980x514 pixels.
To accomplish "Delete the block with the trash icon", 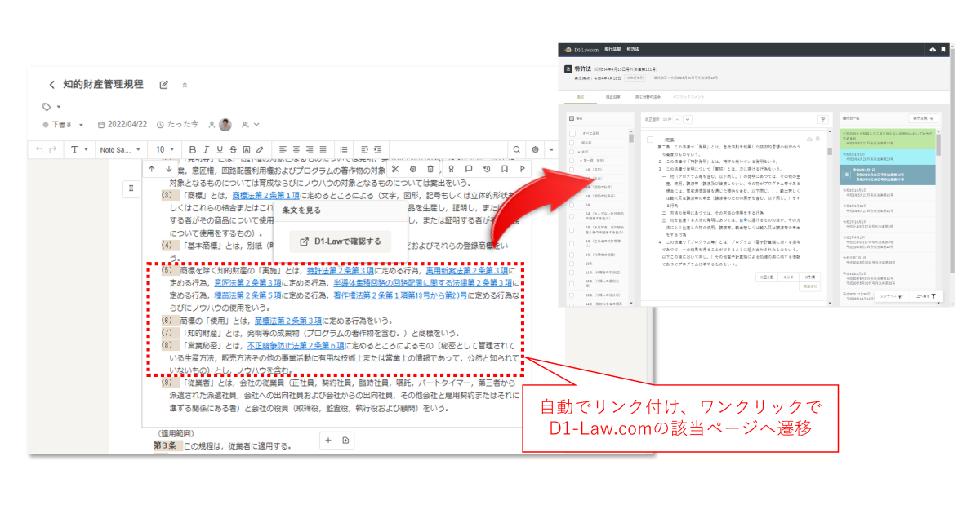I will pos(430,169).
